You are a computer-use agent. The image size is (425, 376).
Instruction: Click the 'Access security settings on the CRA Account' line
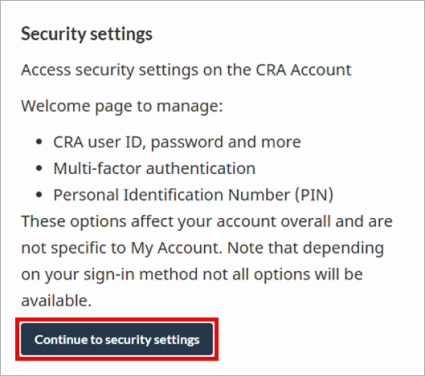[x=186, y=70]
